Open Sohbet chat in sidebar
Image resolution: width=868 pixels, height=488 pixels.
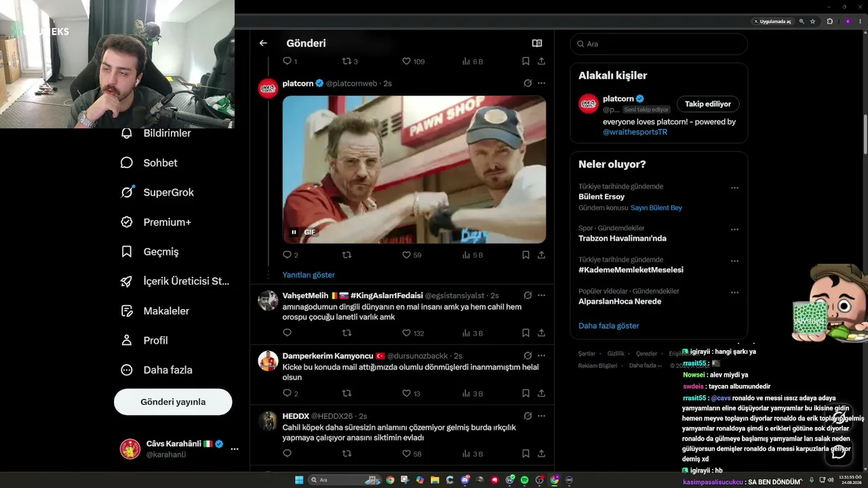(x=149, y=163)
